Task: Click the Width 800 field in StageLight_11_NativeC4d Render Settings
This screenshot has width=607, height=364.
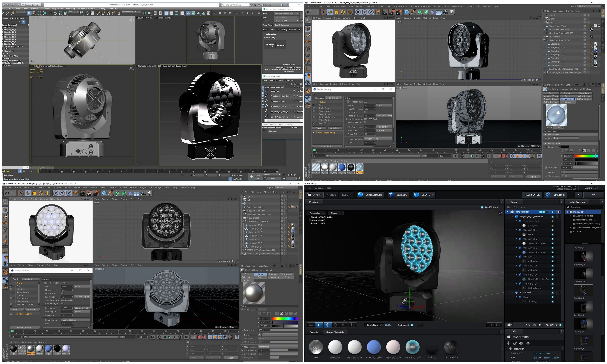Action: 67,287
